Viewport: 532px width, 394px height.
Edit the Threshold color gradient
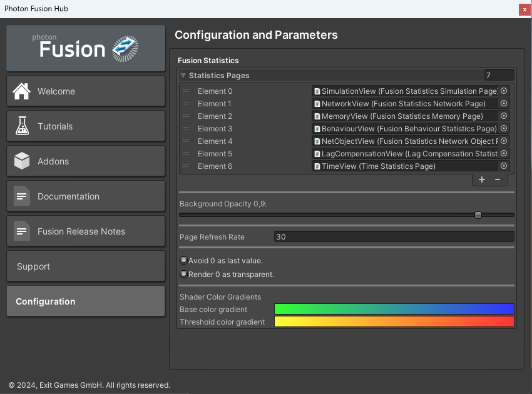click(x=394, y=321)
